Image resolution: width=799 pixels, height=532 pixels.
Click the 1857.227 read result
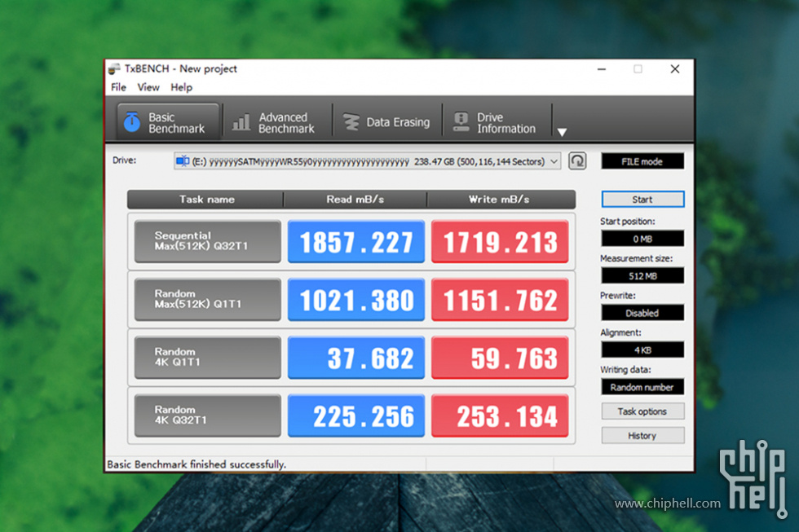(x=356, y=241)
